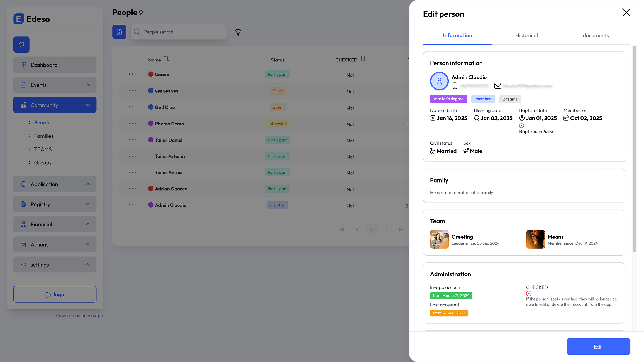Image resolution: width=644 pixels, height=362 pixels.
Task: Open the filter funnel icon
Action: [238, 32]
